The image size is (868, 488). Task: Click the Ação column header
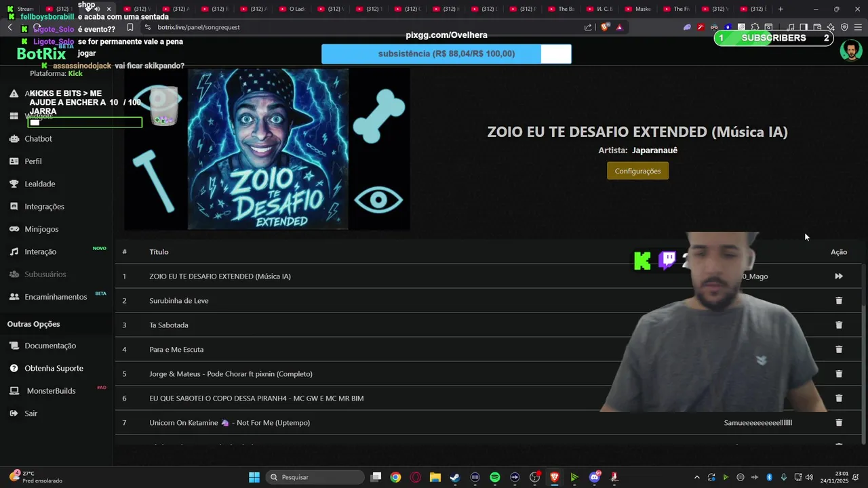coord(839,251)
